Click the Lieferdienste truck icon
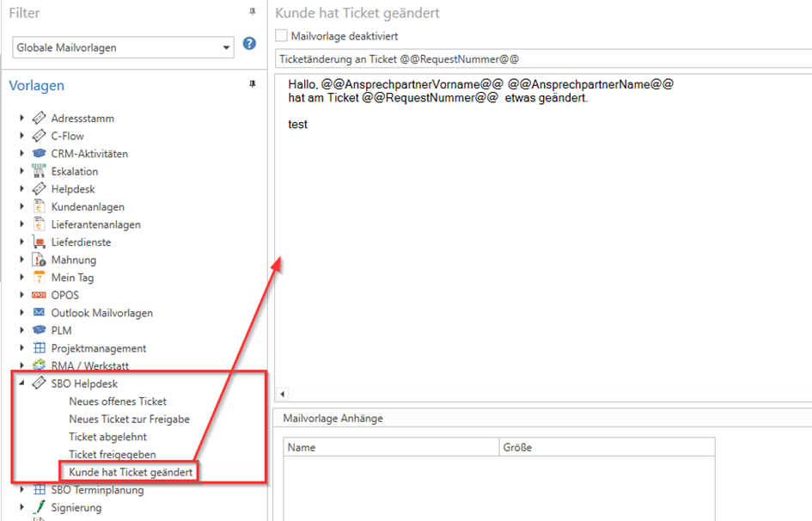Screen dimensions: 812x521 39,242
